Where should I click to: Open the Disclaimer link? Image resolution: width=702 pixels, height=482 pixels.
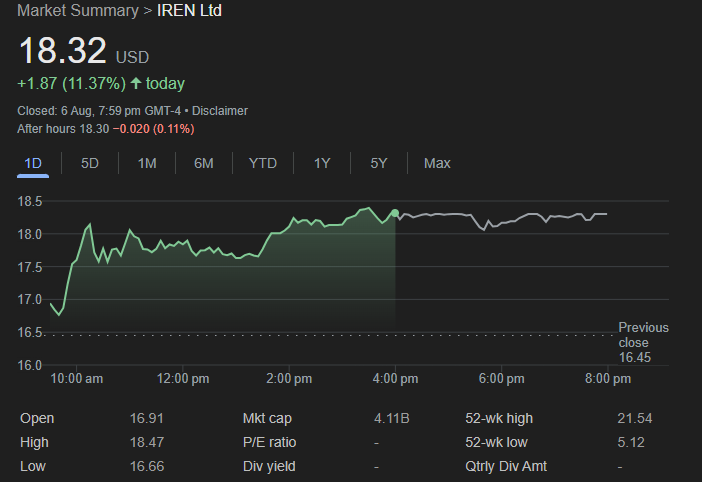pyautogui.click(x=219, y=111)
